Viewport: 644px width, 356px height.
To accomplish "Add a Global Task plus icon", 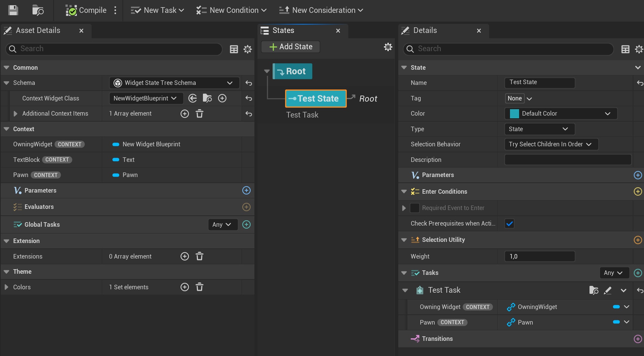I will click(246, 225).
